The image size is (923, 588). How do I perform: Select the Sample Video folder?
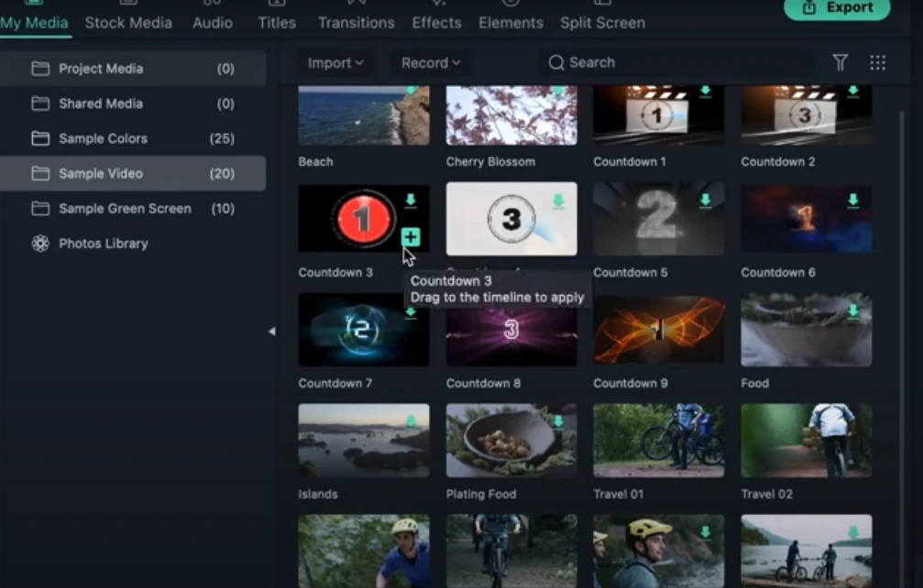(133, 173)
